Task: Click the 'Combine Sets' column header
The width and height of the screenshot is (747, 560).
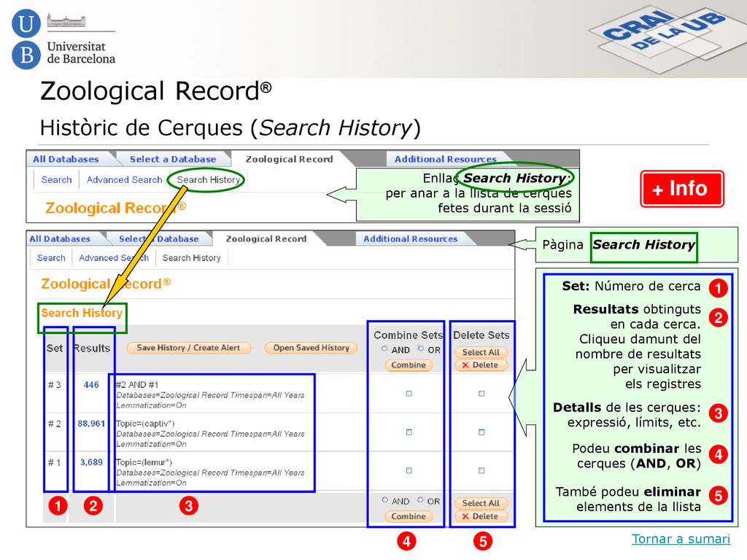Action: click(x=408, y=335)
